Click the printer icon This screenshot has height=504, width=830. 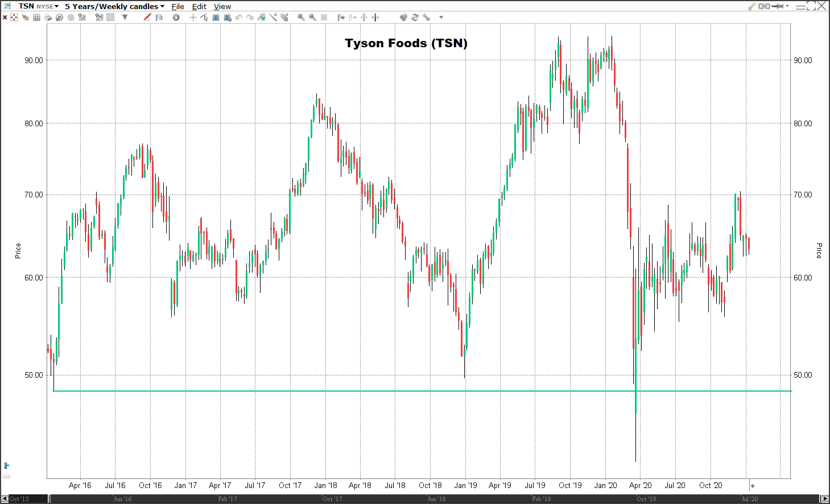click(48, 18)
